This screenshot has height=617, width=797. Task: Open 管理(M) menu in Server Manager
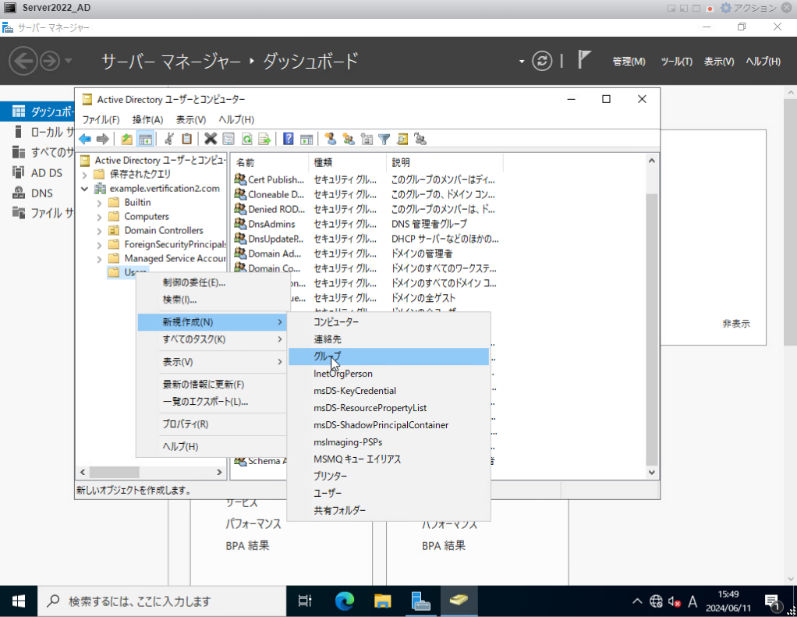coord(629,61)
